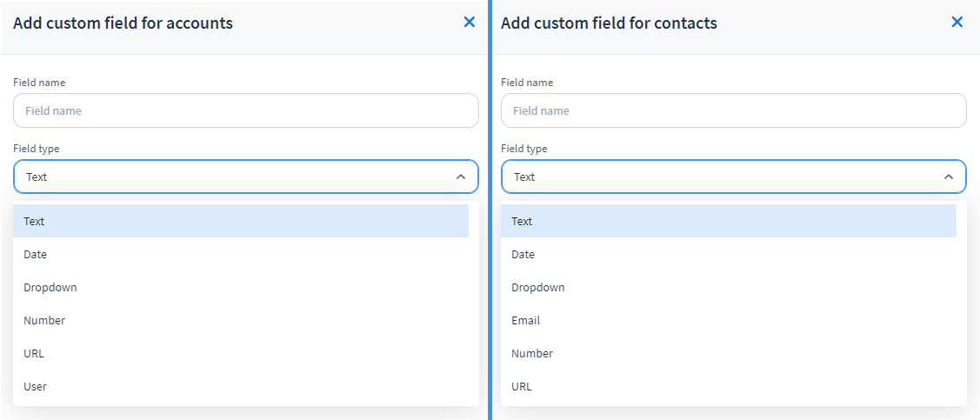Choose Date type in contacts list
This screenshot has width=980, height=420.
(x=729, y=254)
